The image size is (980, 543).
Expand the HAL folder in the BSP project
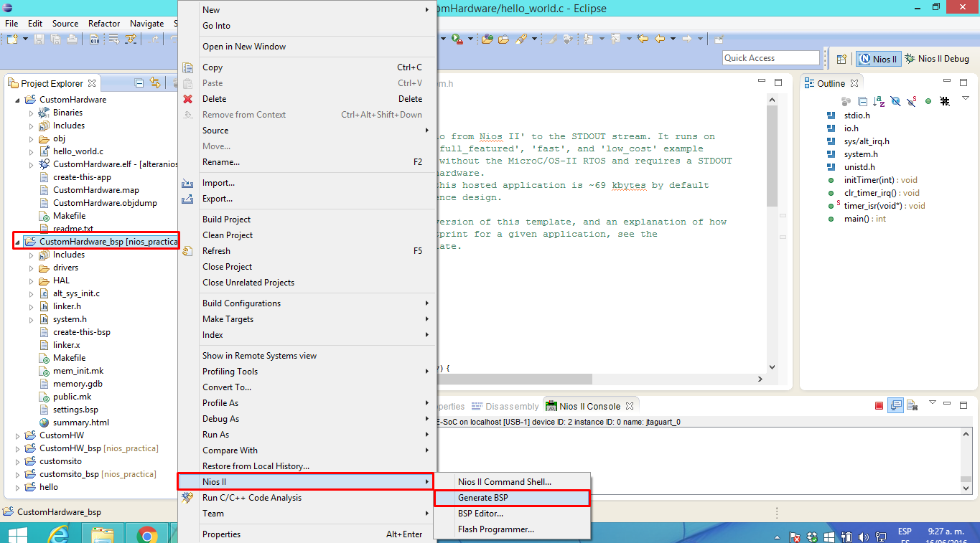coord(32,280)
